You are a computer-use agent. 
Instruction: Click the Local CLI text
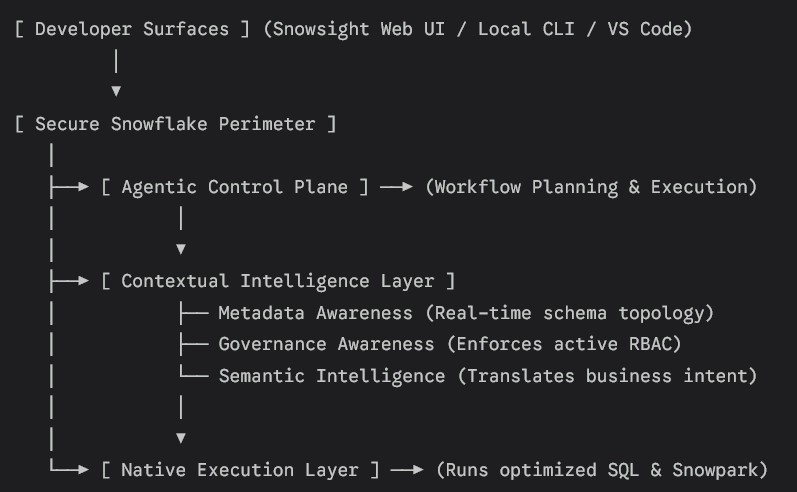(x=526, y=29)
